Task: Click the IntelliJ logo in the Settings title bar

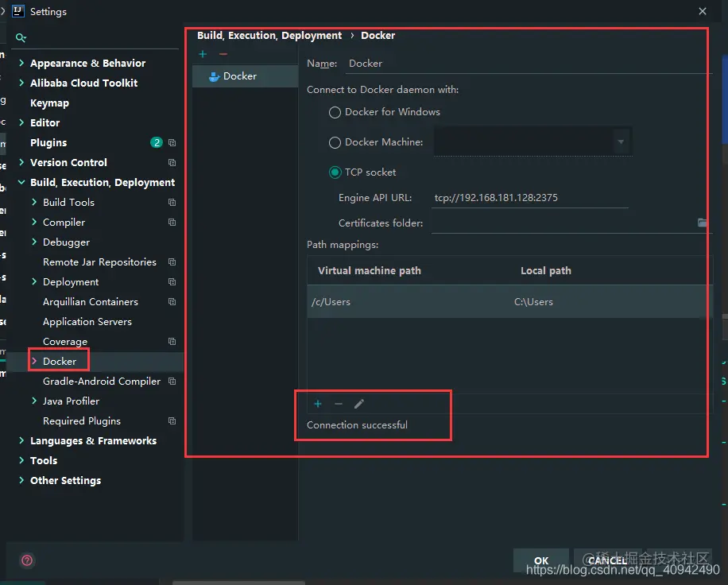Action: [x=18, y=11]
